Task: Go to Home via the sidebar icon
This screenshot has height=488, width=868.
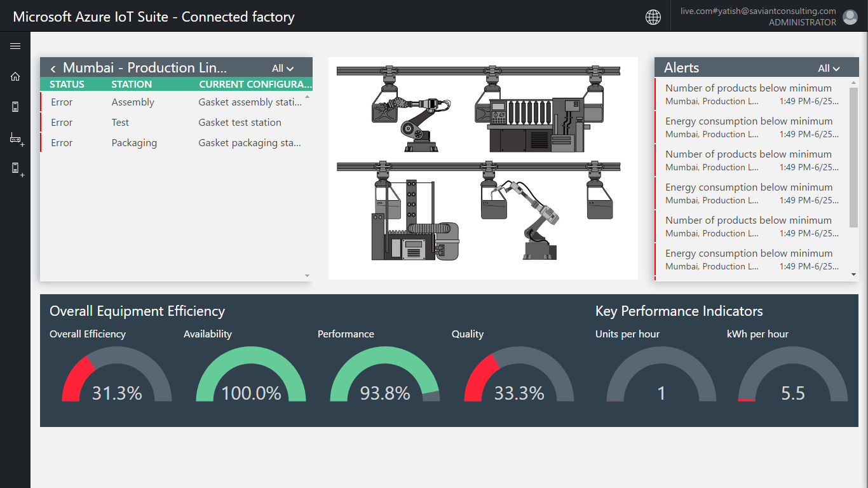Action: [15, 77]
